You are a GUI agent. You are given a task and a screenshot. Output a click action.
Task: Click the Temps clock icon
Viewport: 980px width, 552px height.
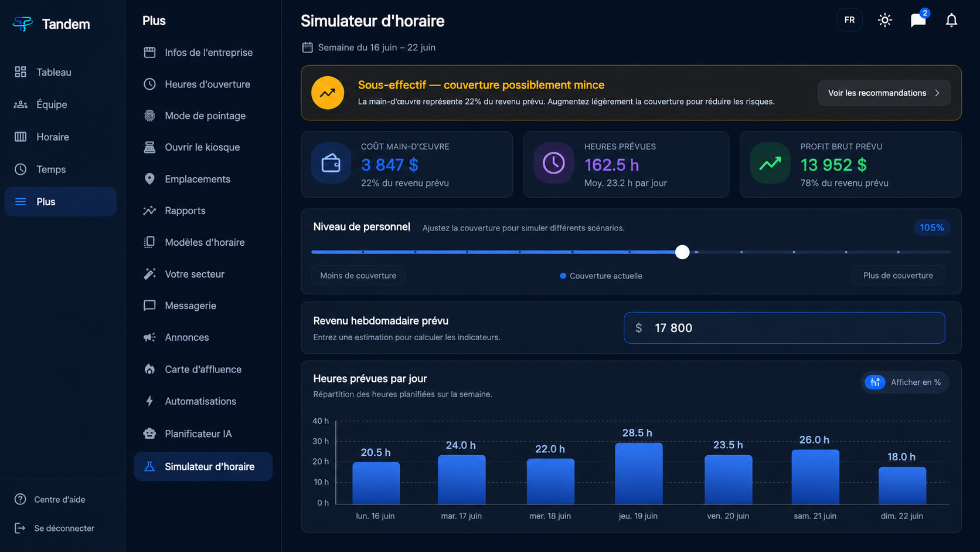click(x=21, y=169)
